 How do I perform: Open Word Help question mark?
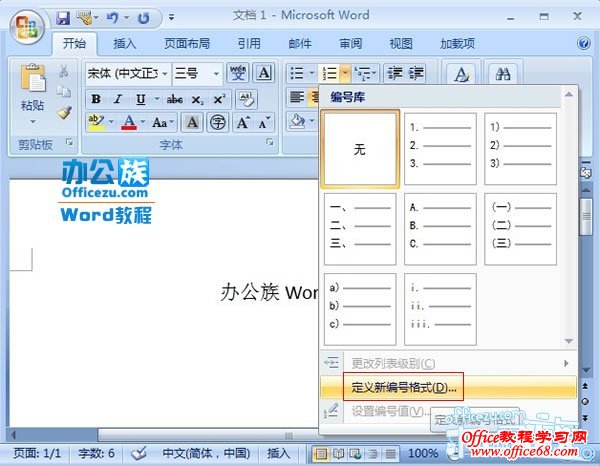(x=584, y=43)
